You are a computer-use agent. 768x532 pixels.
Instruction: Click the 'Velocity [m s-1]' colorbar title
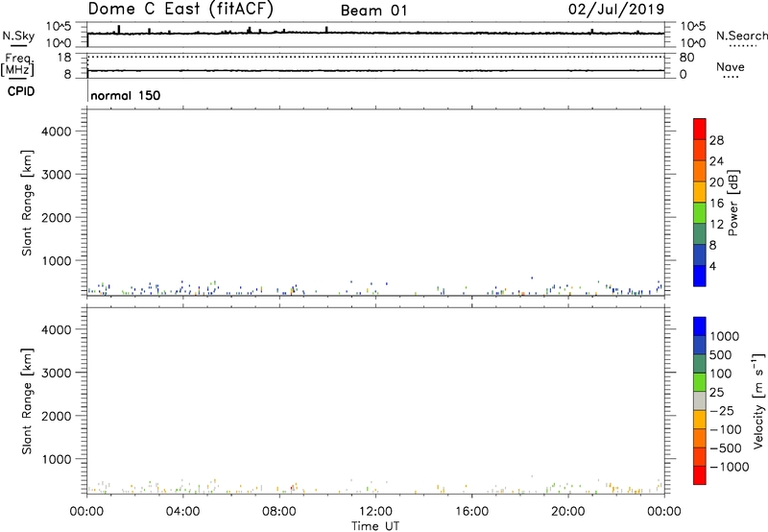click(x=758, y=400)
